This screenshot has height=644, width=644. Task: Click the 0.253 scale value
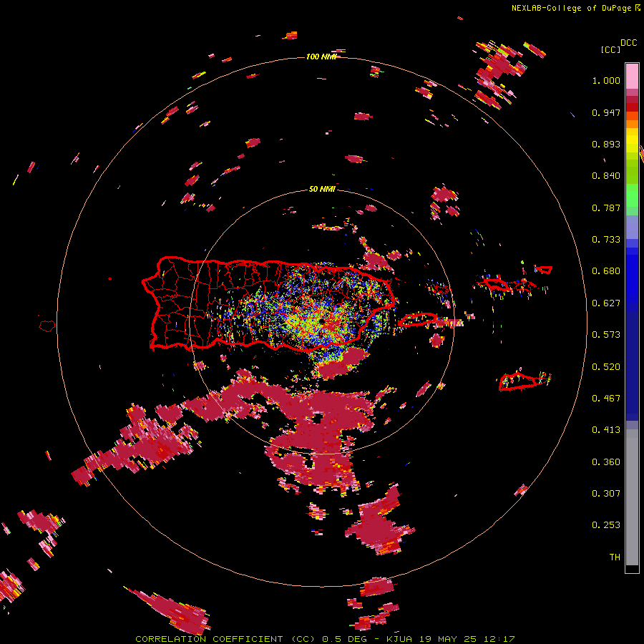tap(606, 525)
